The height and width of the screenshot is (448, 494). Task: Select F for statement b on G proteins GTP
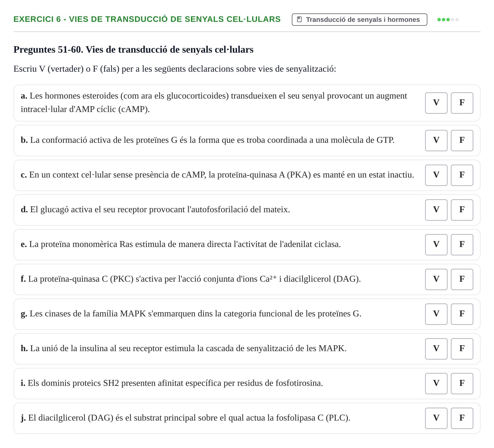[462, 141]
